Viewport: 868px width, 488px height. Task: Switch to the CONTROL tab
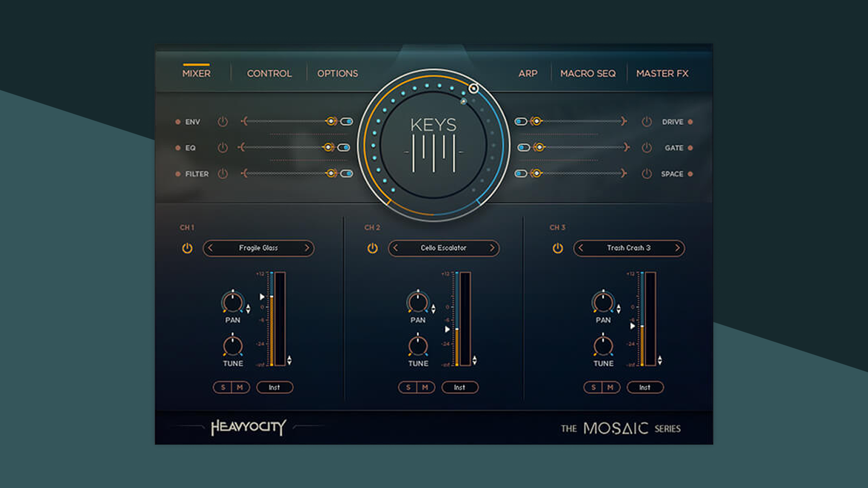269,73
